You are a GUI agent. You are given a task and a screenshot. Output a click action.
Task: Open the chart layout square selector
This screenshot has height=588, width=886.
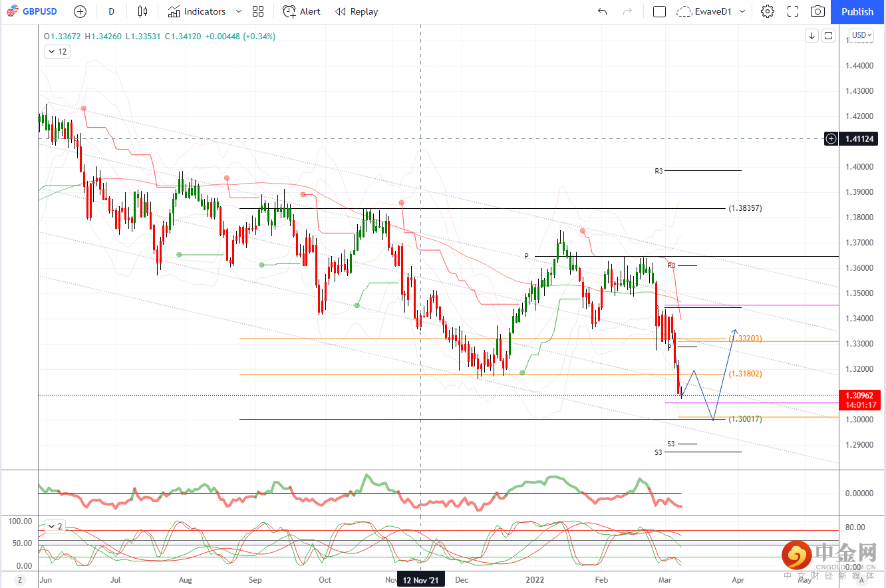coord(659,11)
